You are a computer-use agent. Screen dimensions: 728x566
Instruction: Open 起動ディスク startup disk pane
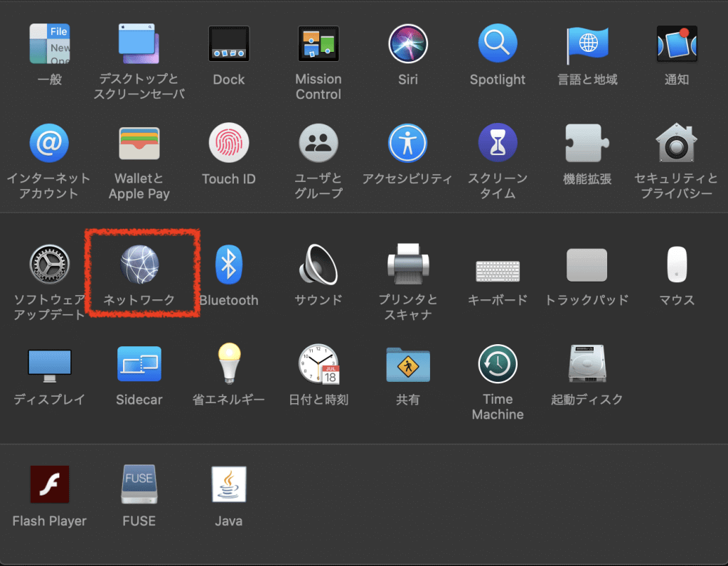[x=587, y=363]
